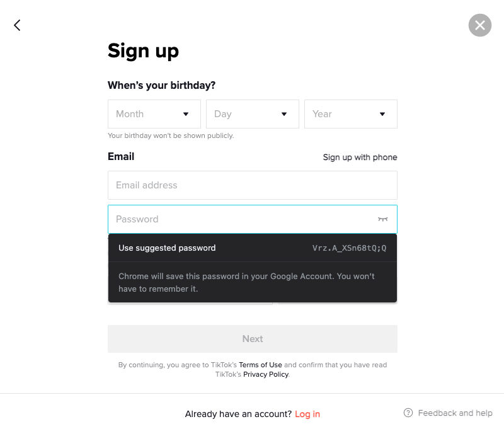Open TikTok's Privacy Policy link
The height and width of the screenshot is (429, 504).
pyautogui.click(x=266, y=374)
